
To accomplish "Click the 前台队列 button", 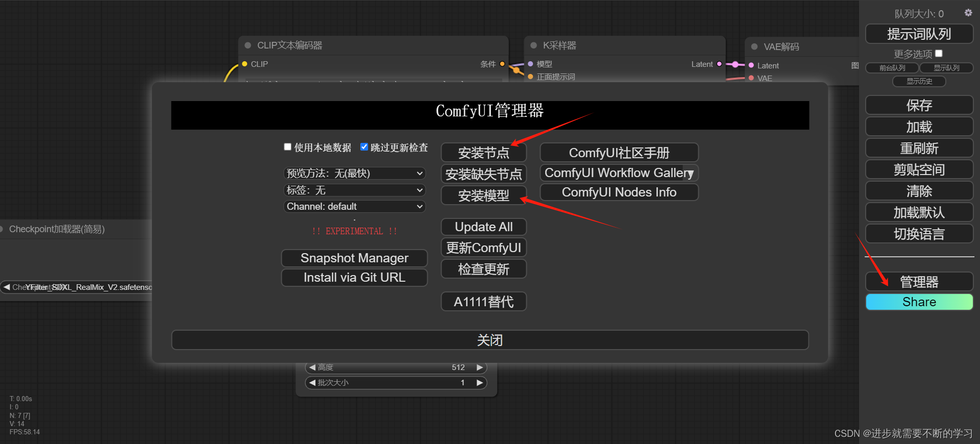I will (892, 68).
